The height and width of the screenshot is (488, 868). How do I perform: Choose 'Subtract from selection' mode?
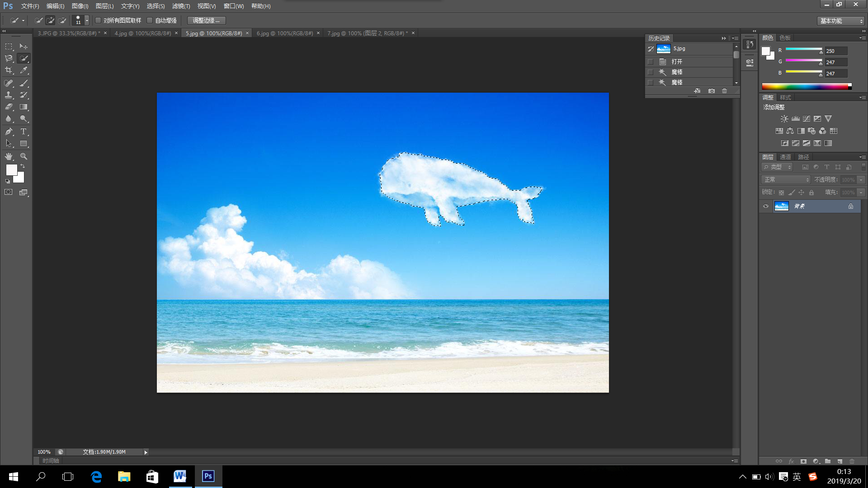(x=62, y=20)
